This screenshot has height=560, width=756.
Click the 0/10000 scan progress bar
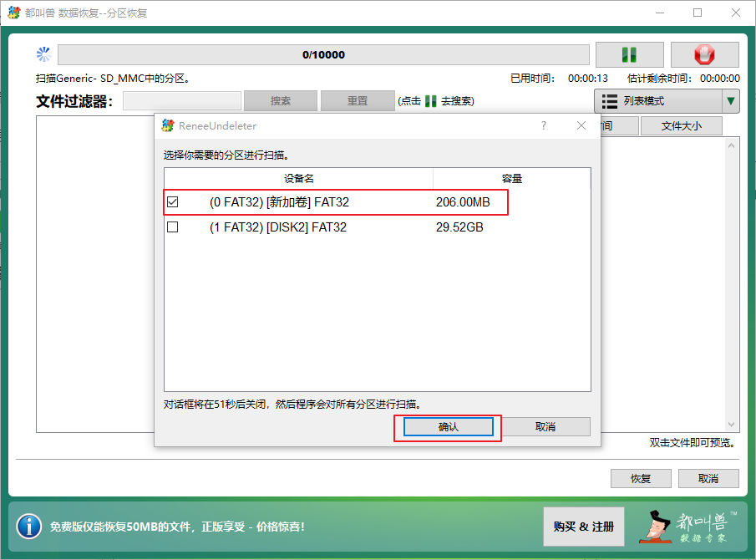[323, 54]
